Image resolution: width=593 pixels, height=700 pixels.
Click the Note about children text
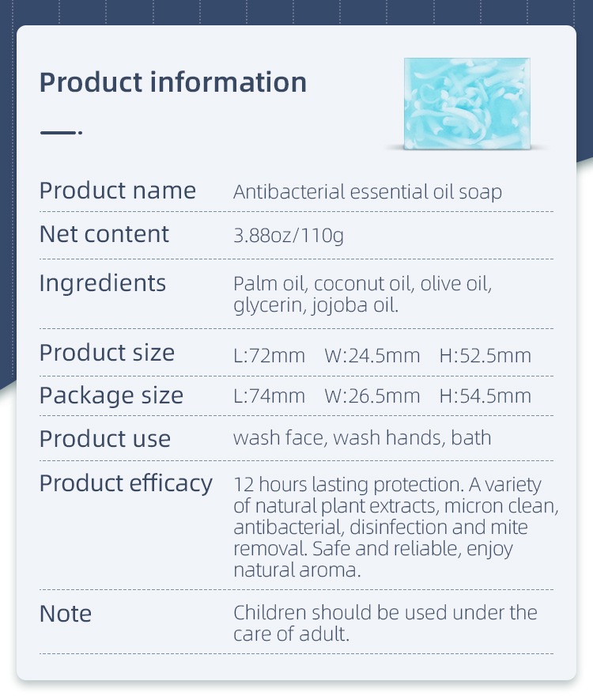[386, 623]
